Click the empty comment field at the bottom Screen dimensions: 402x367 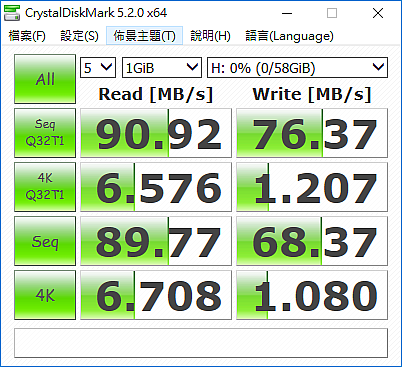pos(201,343)
